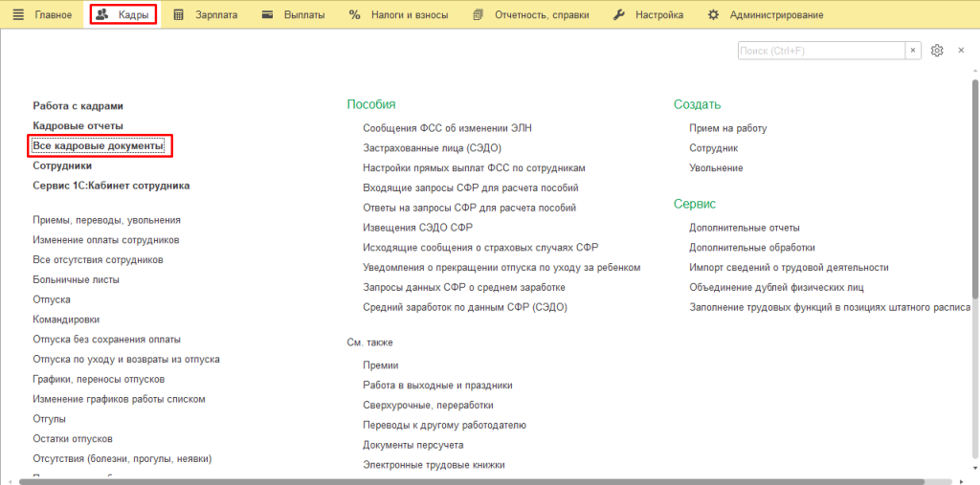Open Ответы на запросы СФР для расчета пособий

pos(469,208)
